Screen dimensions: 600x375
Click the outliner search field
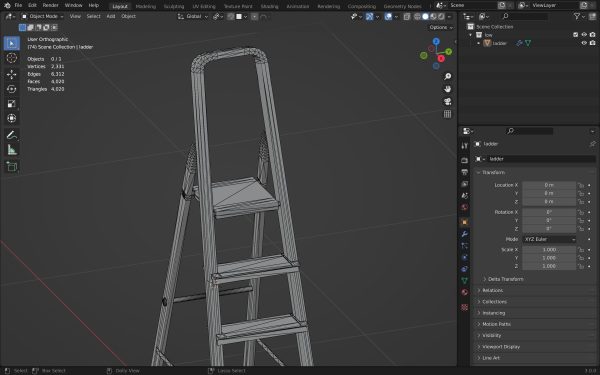point(524,16)
